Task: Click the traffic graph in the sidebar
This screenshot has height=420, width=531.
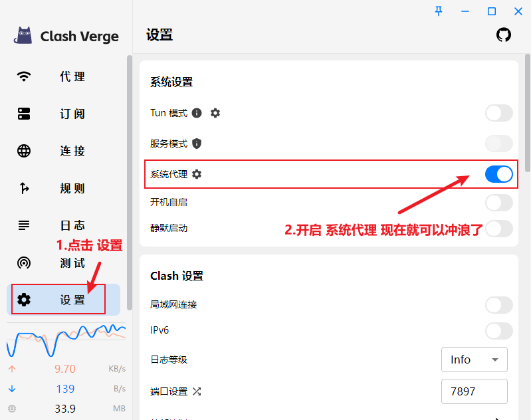Action: pos(66,340)
